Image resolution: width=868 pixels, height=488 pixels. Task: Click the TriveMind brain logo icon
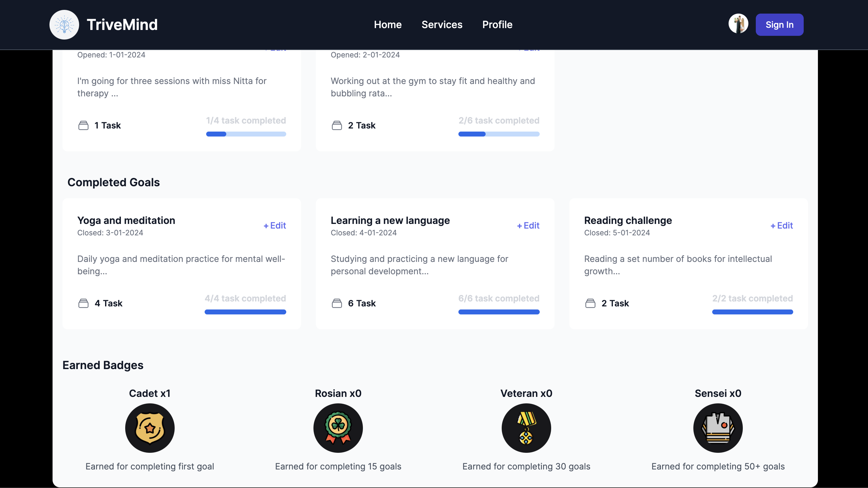point(64,25)
